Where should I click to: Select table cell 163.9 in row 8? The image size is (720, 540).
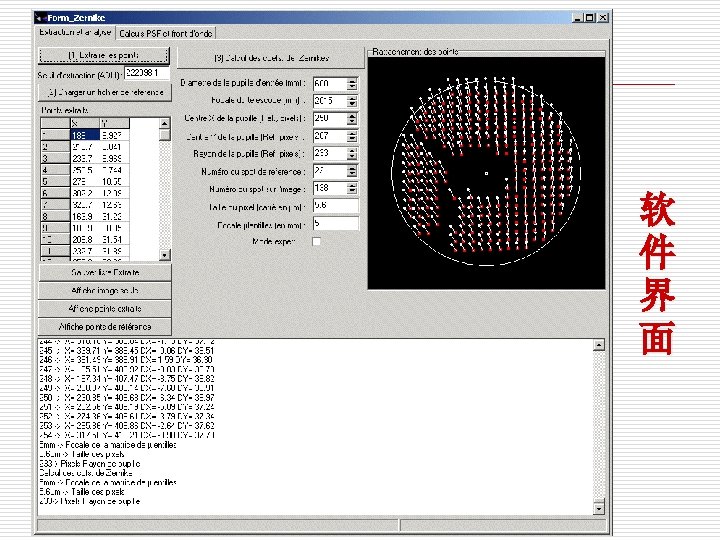tap(85, 216)
